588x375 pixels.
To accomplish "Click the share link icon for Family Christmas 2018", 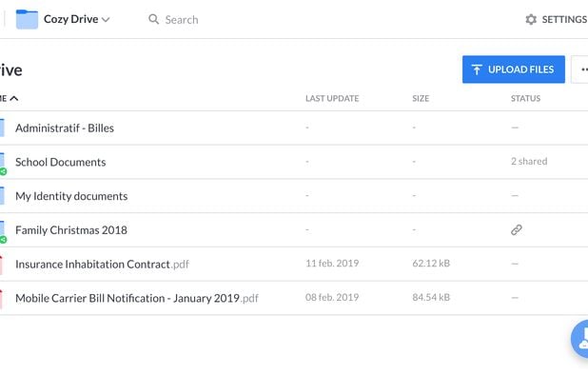I will pyautogui.click(x=517, y=230).
